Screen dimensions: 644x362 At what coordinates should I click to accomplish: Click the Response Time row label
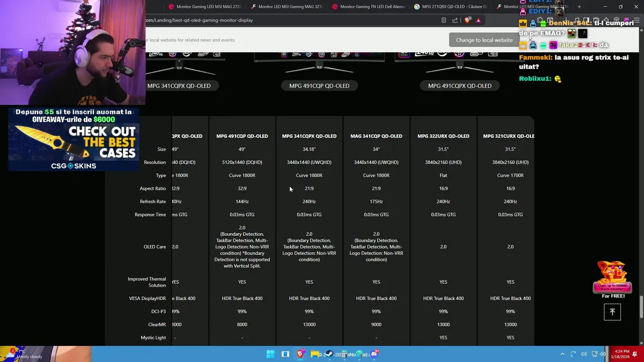(150, 215)
